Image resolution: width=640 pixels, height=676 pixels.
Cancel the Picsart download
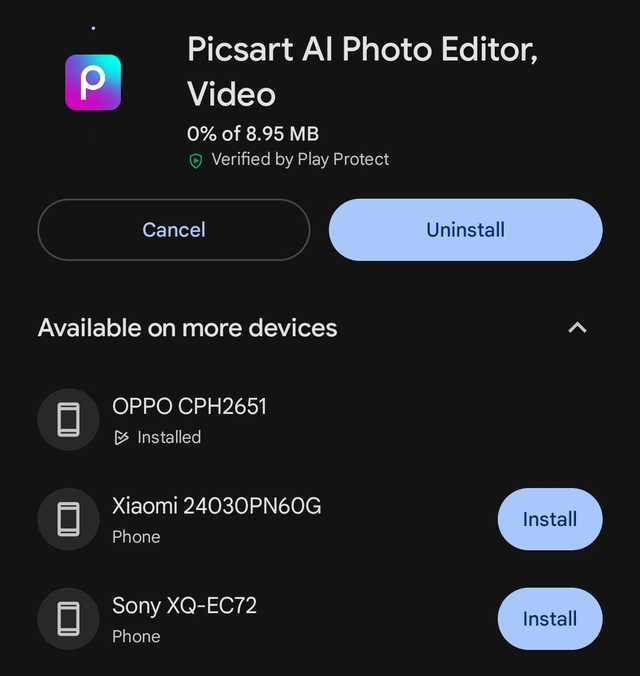point(174,230)
